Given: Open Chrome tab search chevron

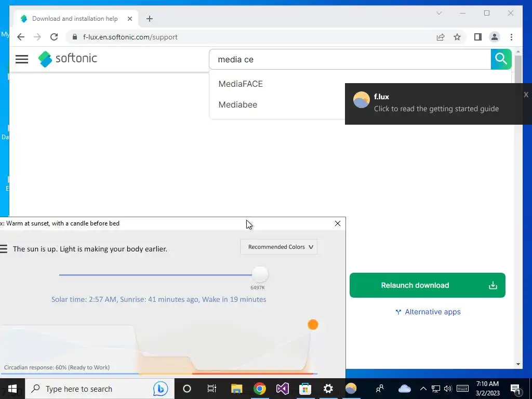Looking at the screenshot, I should pyautogui.click(x=438, y=13).
